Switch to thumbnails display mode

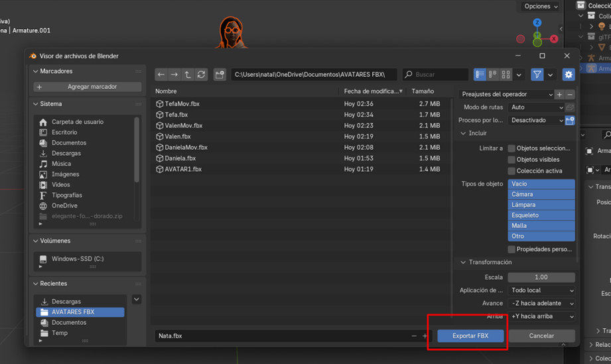(506, 74)
